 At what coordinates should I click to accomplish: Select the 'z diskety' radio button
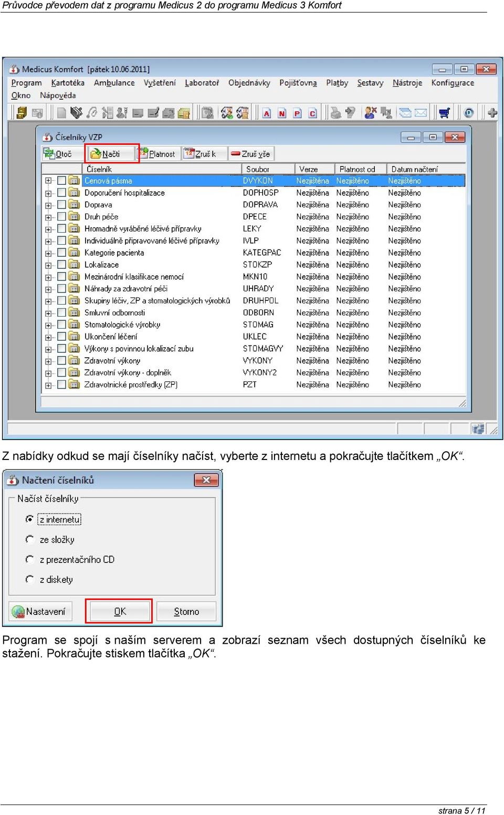point(30,579)
